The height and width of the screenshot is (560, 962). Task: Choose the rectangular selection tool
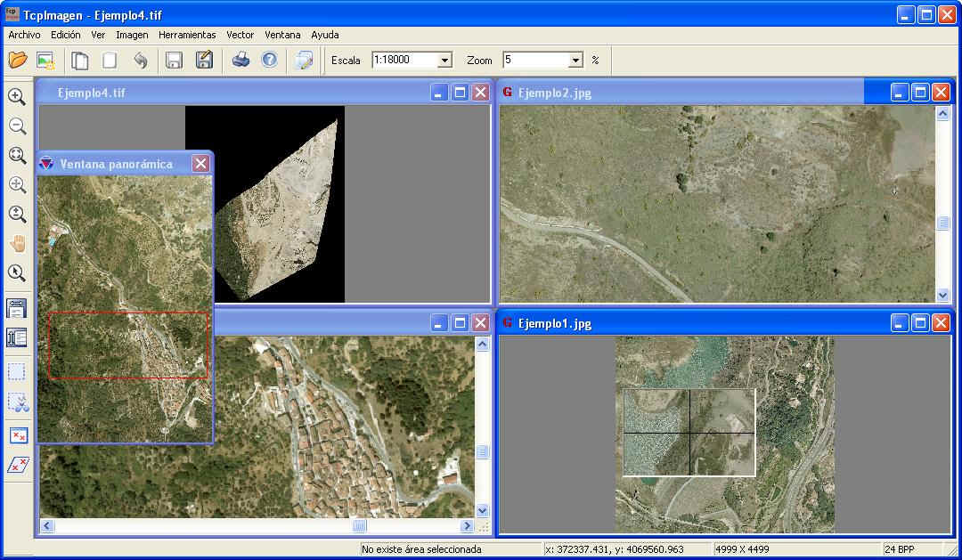click(x=17, y=371)
